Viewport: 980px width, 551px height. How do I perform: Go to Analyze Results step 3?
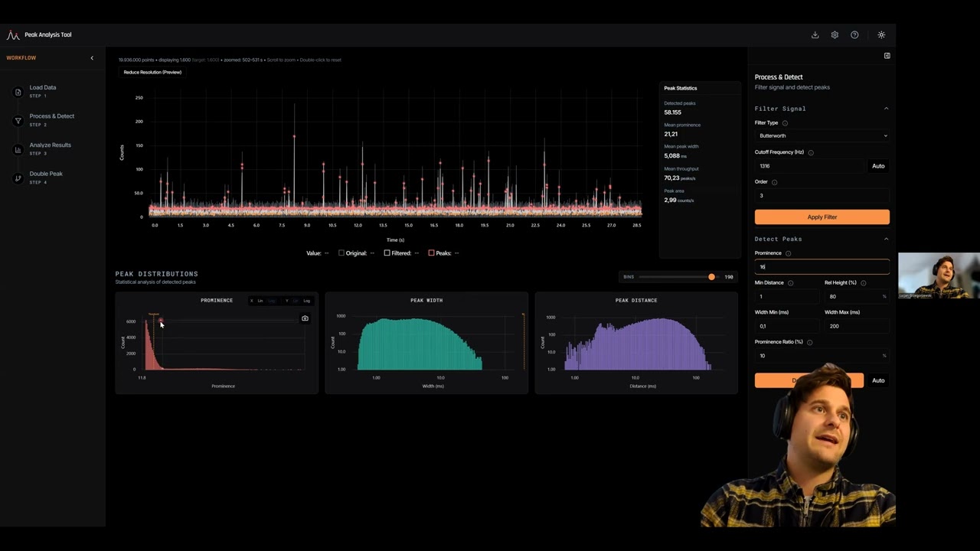51,148
